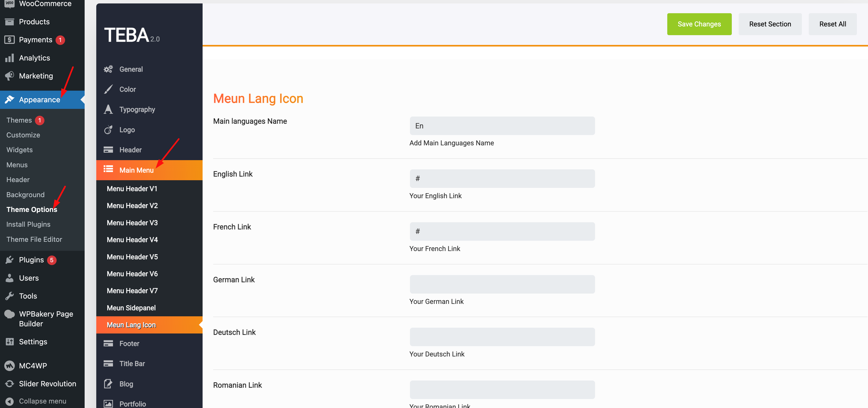Click the Plugins plug icon
The width and height of the screenshot is (868, 408).
click(x=10, y=260)
